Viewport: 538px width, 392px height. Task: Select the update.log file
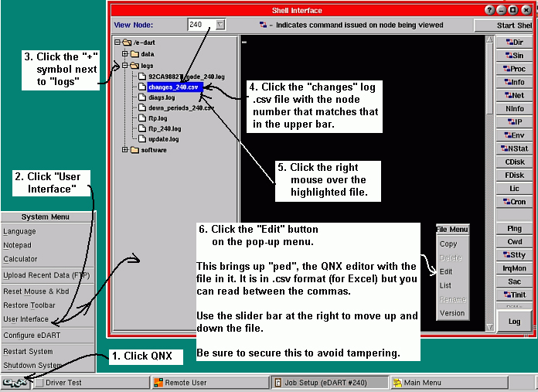pyautogui.click(x=163, y=139)
